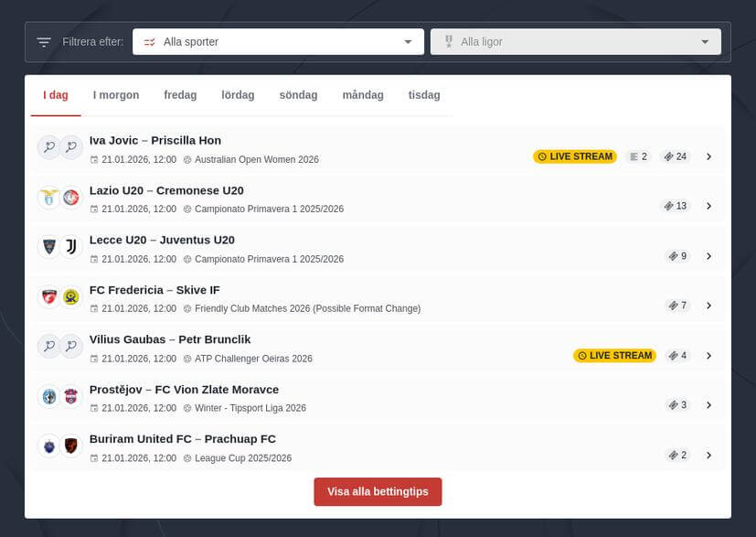Click the trophy icon in the 'Alla ligor' selector
This screenshot has height=537, width=756.
[449, 41]
